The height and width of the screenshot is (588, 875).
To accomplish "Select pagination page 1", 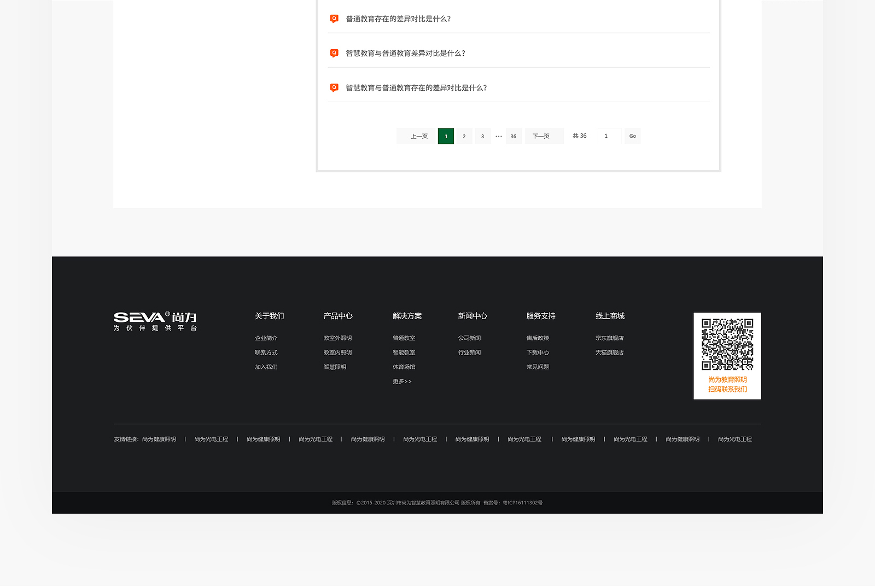I will coord(446,136).
